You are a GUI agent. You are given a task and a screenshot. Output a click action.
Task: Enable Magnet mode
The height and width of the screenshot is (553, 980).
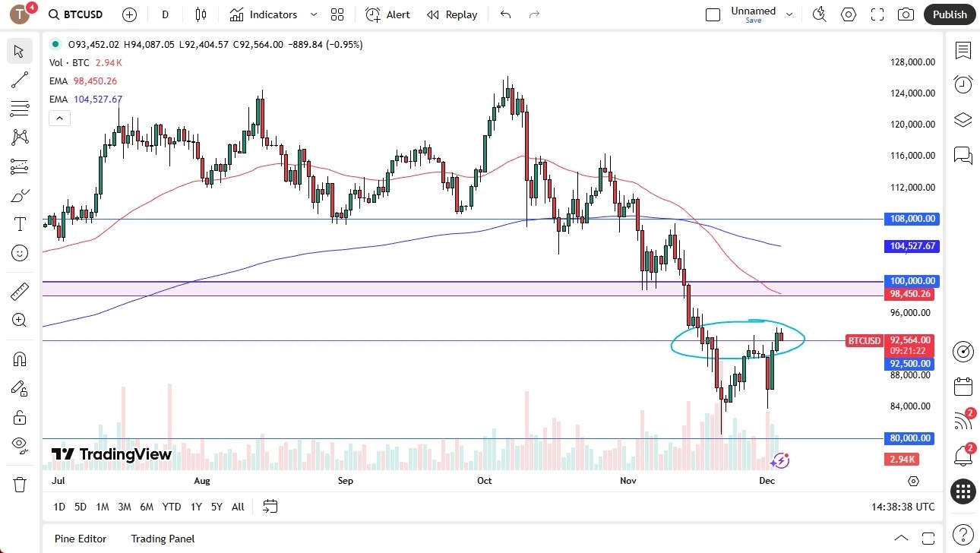click(x=19, y=359)
